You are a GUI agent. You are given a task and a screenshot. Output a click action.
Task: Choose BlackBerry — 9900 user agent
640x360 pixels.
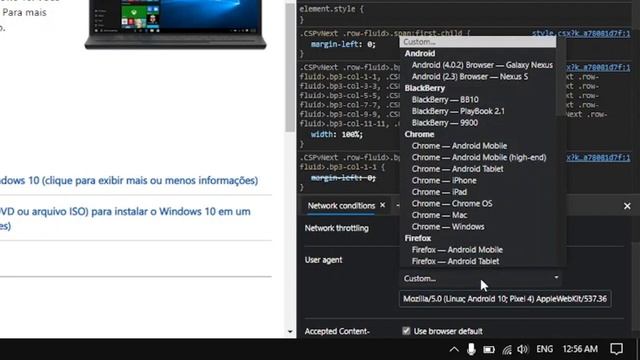(x=444, y=122)
